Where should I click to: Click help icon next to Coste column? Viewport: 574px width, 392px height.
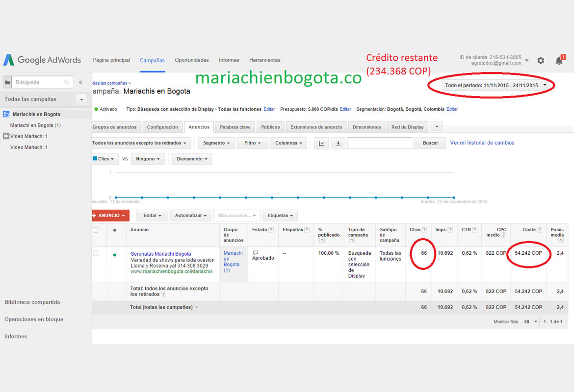[x=539, y=230]
